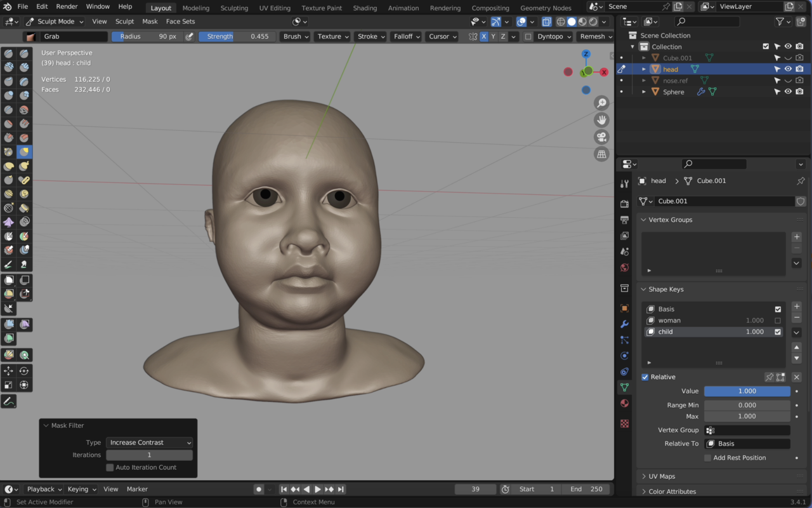The height and width of the screenshot is (508, 812).
Task: Switch to the Sculpting workspace tab
Action: coord(234,8)
